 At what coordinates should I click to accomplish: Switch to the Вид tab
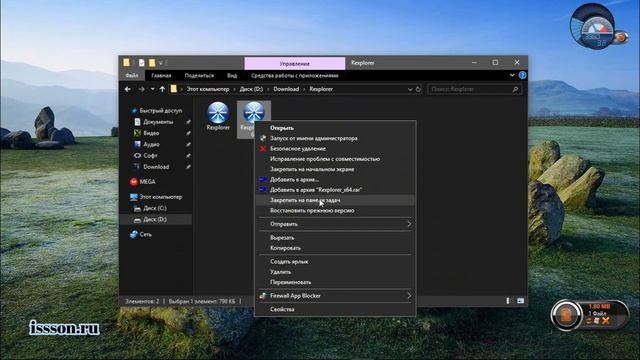232,76
